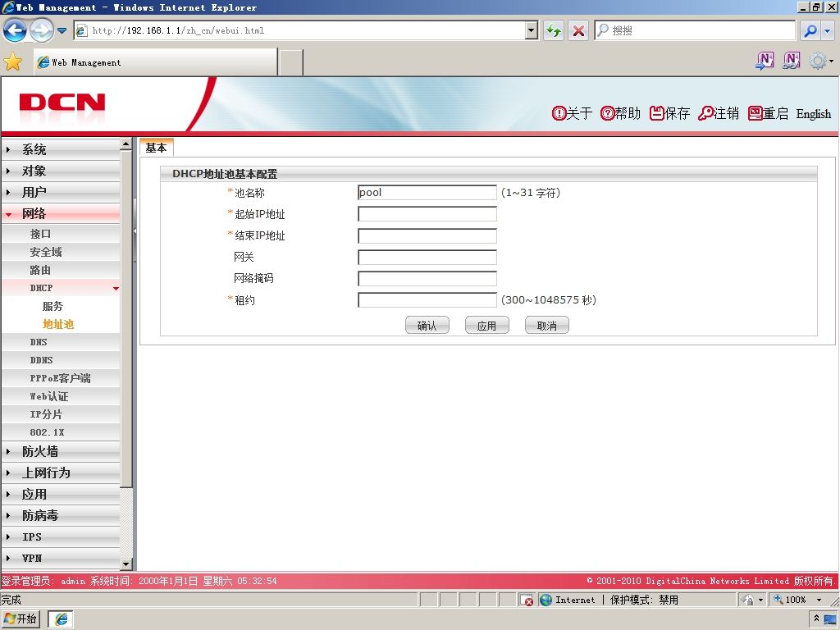840x630 pixels.
Task: Switch language via English link
Action: point(813,113)
